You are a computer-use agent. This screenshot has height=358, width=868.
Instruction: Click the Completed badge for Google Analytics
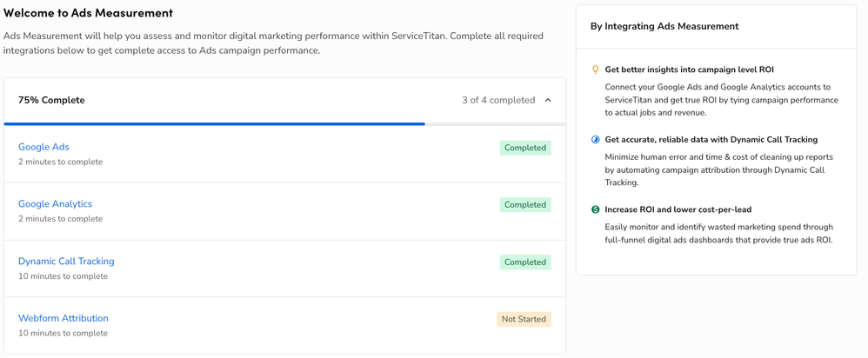[525, 205]
